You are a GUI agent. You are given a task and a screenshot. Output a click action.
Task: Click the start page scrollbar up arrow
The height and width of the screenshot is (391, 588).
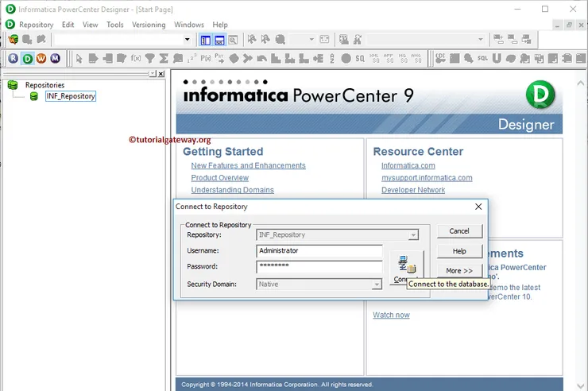point(581,83)
